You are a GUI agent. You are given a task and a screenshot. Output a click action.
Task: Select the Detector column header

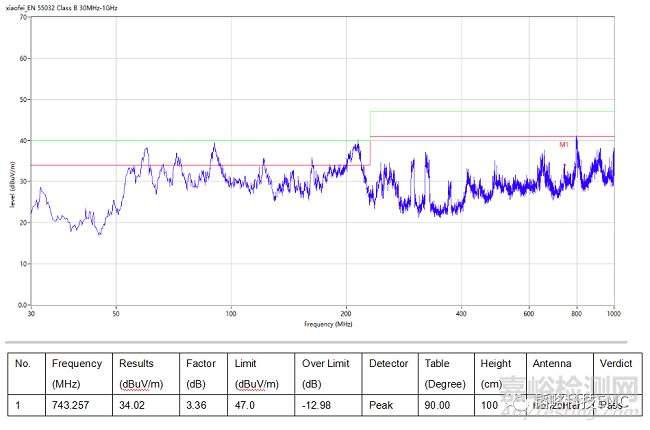[387, 364]
